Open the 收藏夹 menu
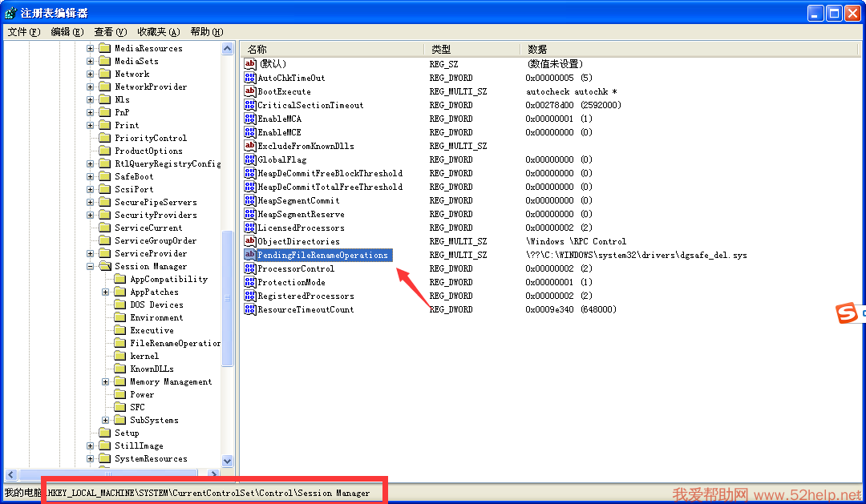The height and width of the screenshot is (504, 866). click(x=158, y=31)
